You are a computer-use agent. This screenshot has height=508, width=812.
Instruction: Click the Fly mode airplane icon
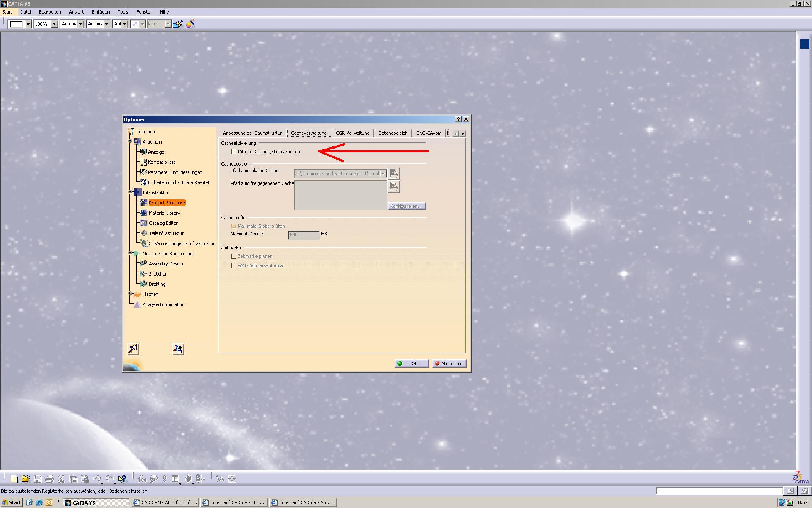click(220, 479)
